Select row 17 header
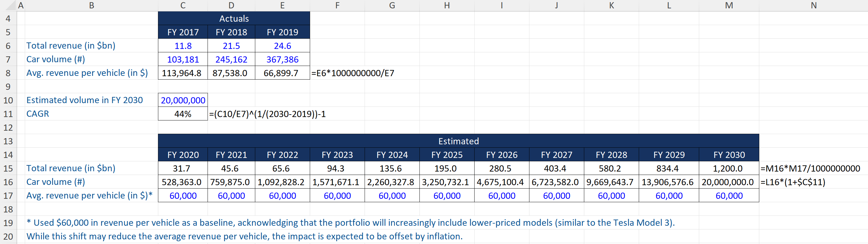The image size is (868, 244). (x=8, y=195)
